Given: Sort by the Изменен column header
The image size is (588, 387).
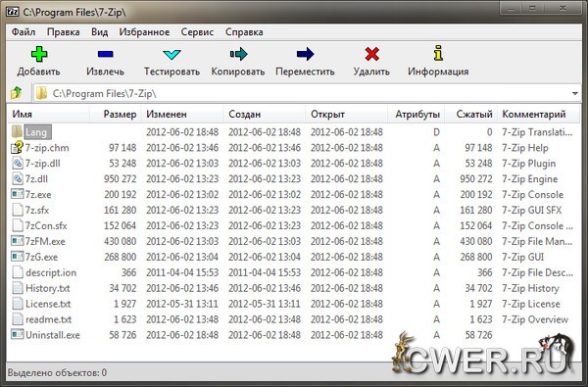Looking at the screenshot, I should coord(182,114).
